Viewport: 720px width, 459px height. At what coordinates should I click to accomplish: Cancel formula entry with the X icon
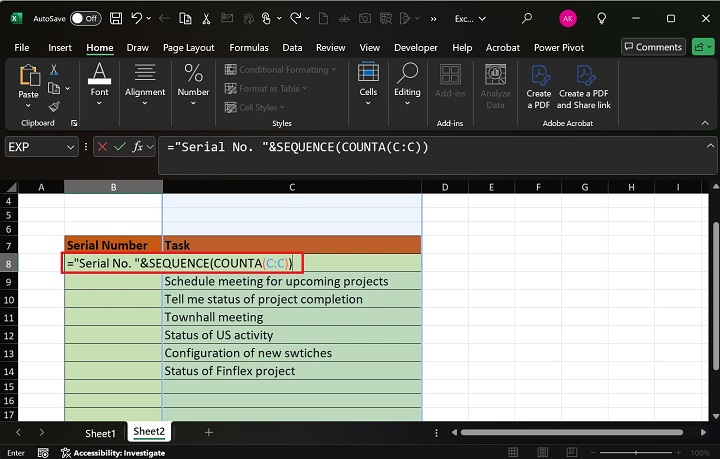102,147
